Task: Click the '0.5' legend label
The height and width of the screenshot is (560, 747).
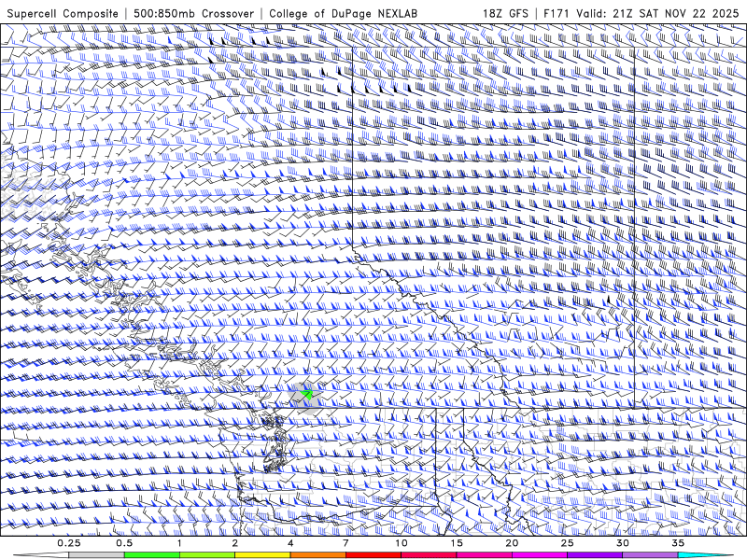Action: [x=124, y=543]
